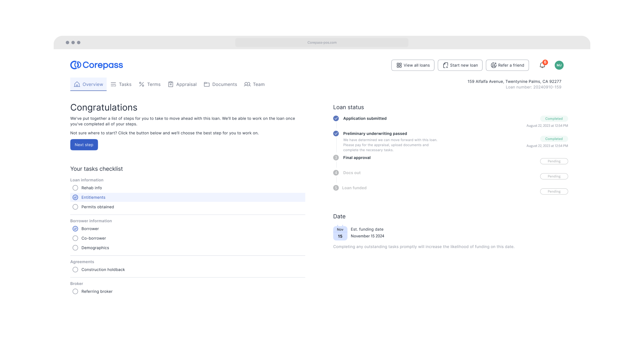Click the list icon beside Tasks
Viewport: 644px width, 359px height.
pyautogui.click(x=113, y=84)
